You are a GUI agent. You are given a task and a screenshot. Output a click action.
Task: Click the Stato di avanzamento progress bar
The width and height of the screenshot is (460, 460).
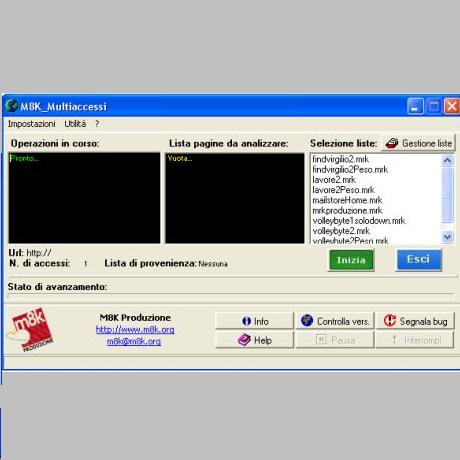pos(231,295)
